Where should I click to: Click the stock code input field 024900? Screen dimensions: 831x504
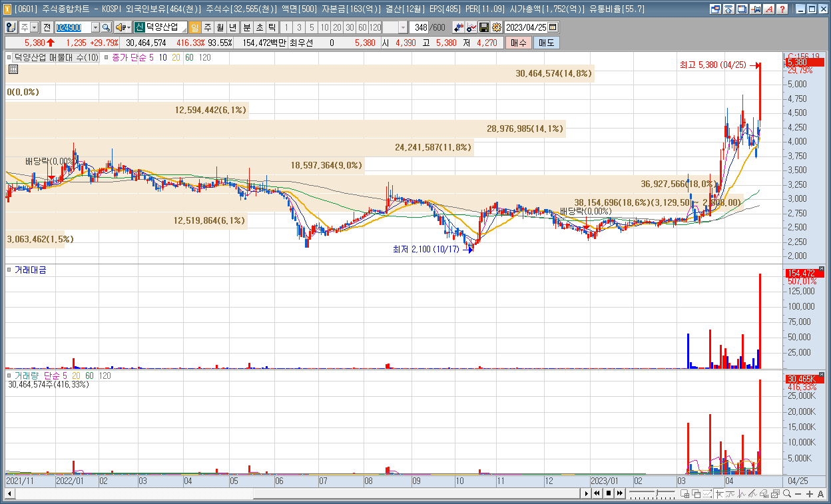coord(72,27)
